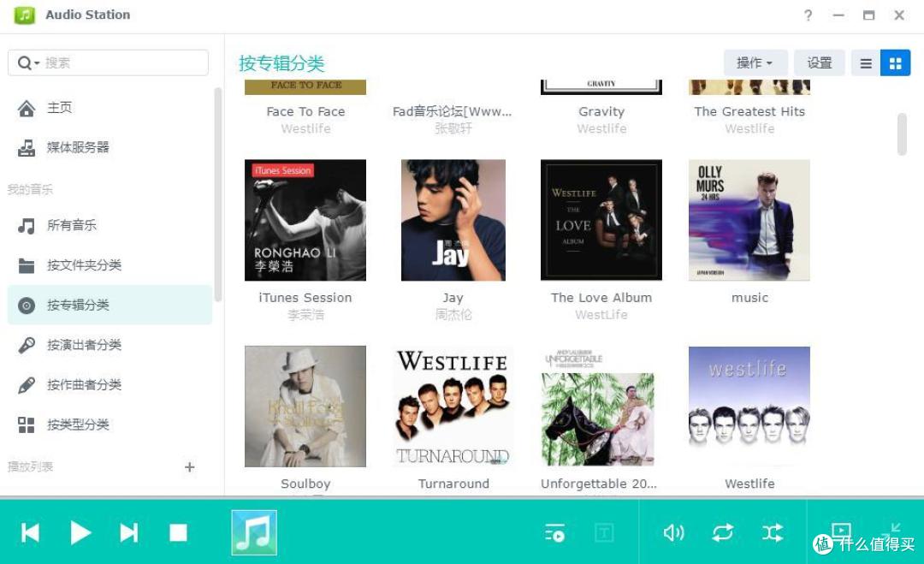Go to the 主页 (Home) page

59,107
